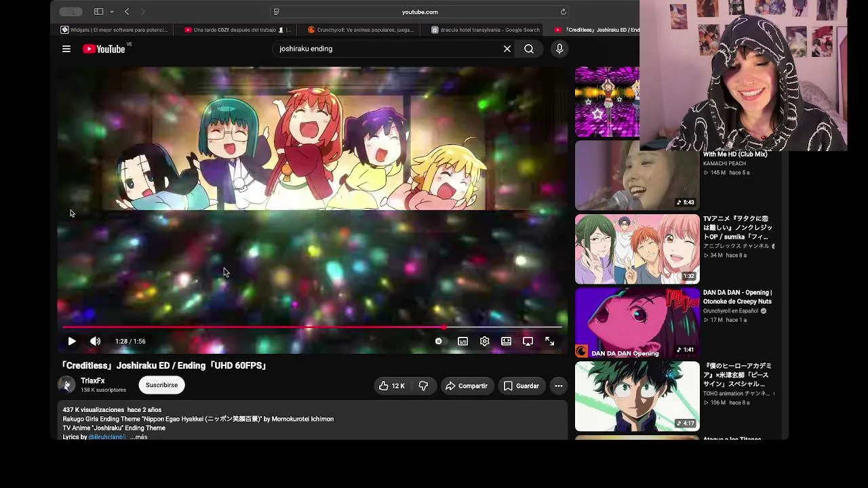Subscribe with the Suscribirse button
868x488 pixels.
point(161,385)
